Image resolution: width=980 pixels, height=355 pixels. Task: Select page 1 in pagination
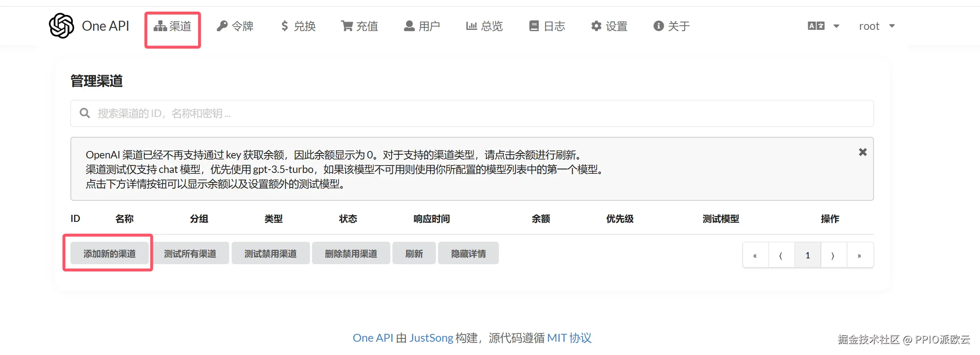(x=808, y=255)
